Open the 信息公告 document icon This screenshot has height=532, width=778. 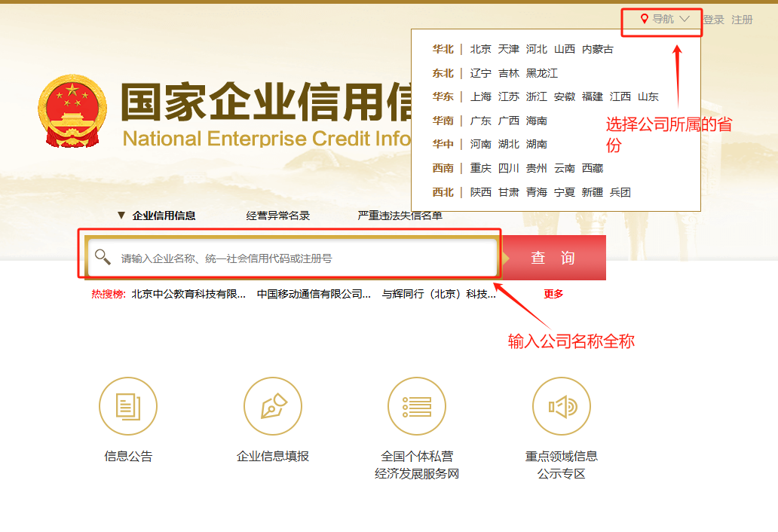(128, 406)
